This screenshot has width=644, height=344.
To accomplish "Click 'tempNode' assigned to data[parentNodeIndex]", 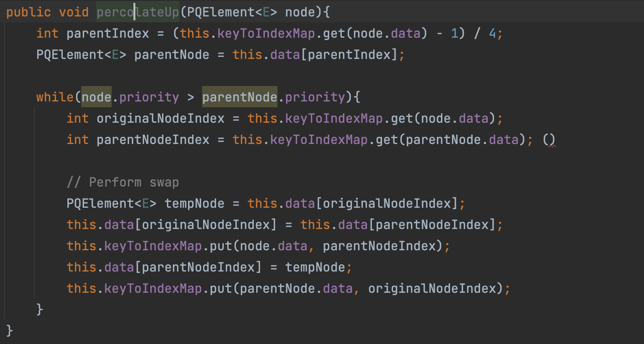I will pos(315,267).
